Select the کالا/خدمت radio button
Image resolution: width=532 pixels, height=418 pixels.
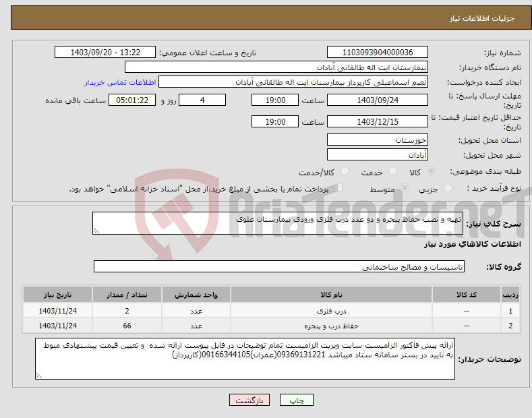click(345, 171)
